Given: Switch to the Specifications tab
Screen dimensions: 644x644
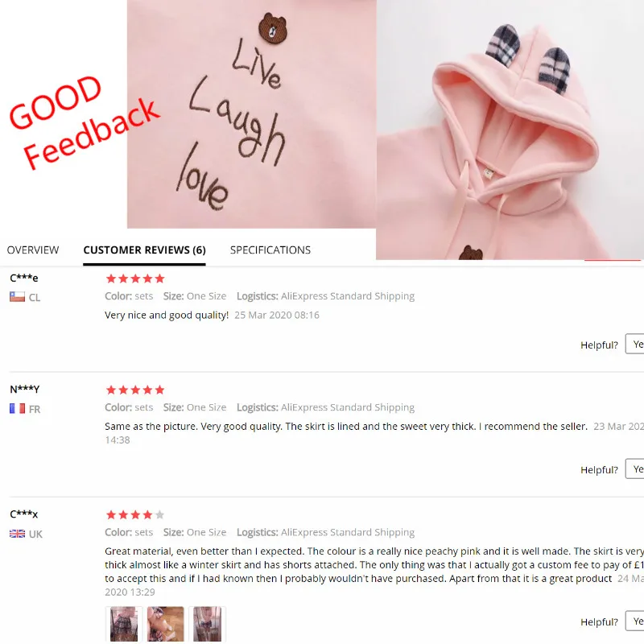Looking at the screenshot, I should point(270,250).
